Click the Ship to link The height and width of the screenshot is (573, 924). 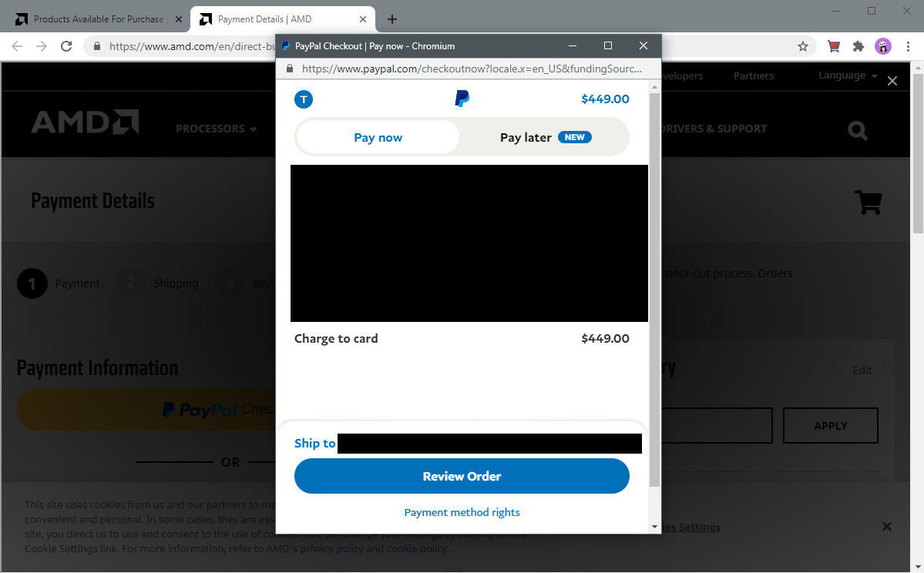(x=314, y=444)
